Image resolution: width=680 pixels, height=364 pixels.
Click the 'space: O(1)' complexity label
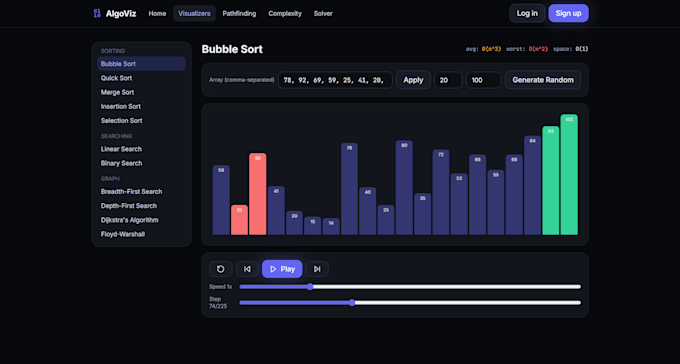pyautogui.click(x=571, y=49)
